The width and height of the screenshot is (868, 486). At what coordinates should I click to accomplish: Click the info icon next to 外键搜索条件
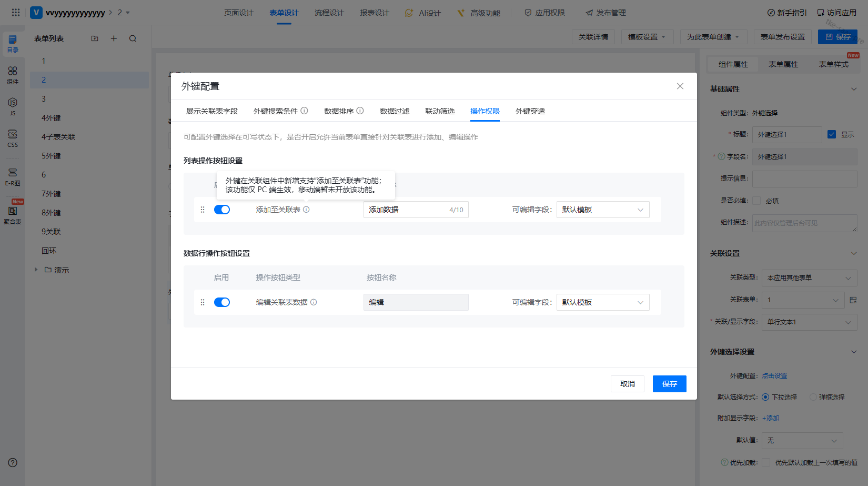point(304,111)
